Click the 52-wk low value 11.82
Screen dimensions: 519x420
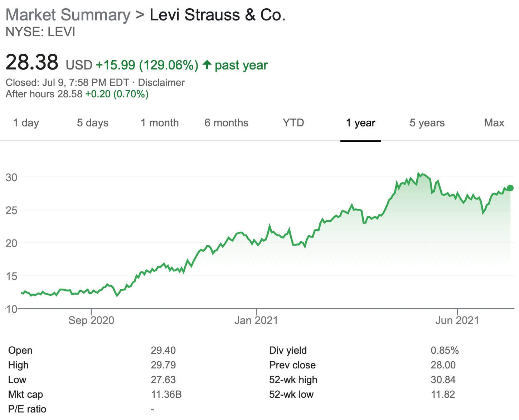point(443,394)
